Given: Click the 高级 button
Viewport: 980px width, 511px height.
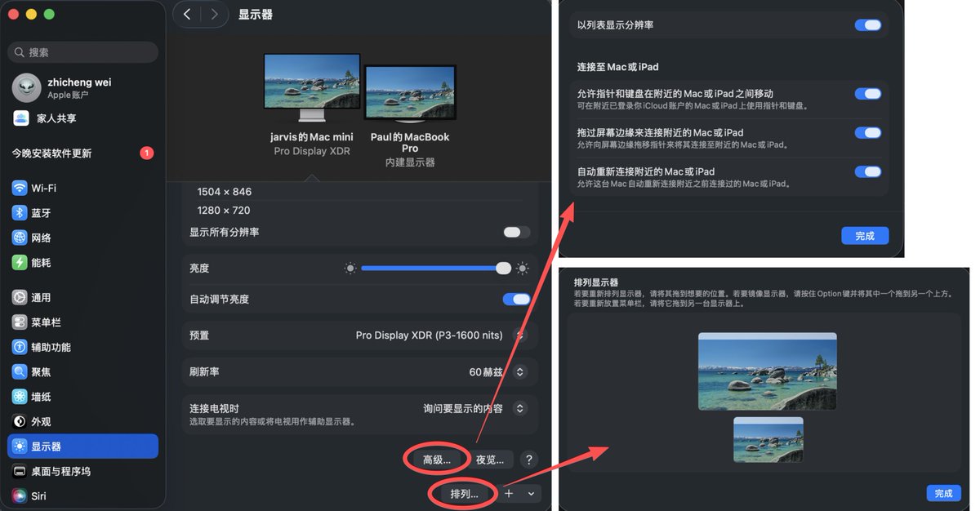Looking at the screenshot, I should 436,459.
